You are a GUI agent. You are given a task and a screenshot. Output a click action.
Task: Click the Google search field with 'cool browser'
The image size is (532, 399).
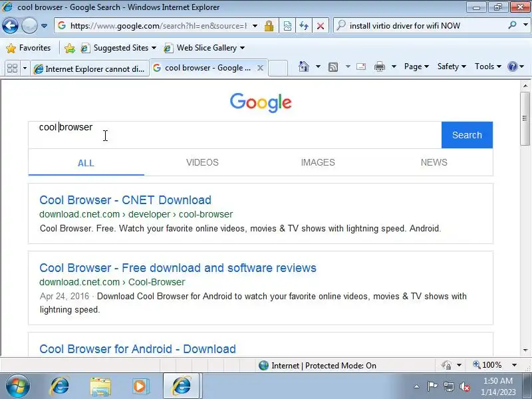click(235, 135)
